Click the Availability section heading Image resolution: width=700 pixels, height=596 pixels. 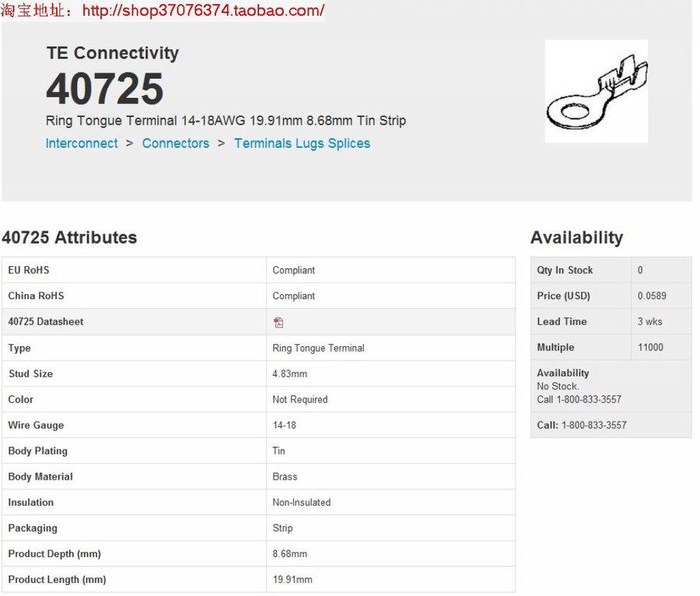576,237
